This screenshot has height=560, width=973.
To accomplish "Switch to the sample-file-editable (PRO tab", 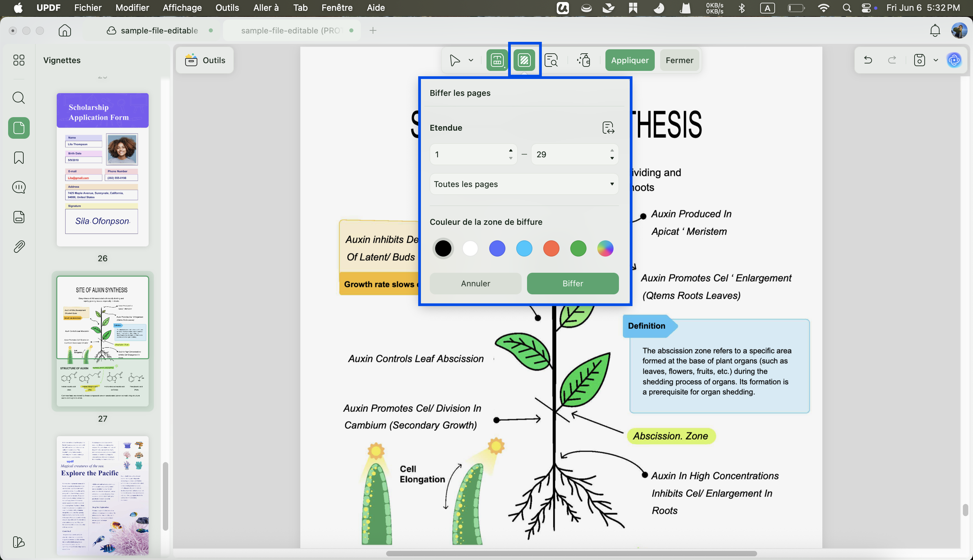I will pos(292,30).
